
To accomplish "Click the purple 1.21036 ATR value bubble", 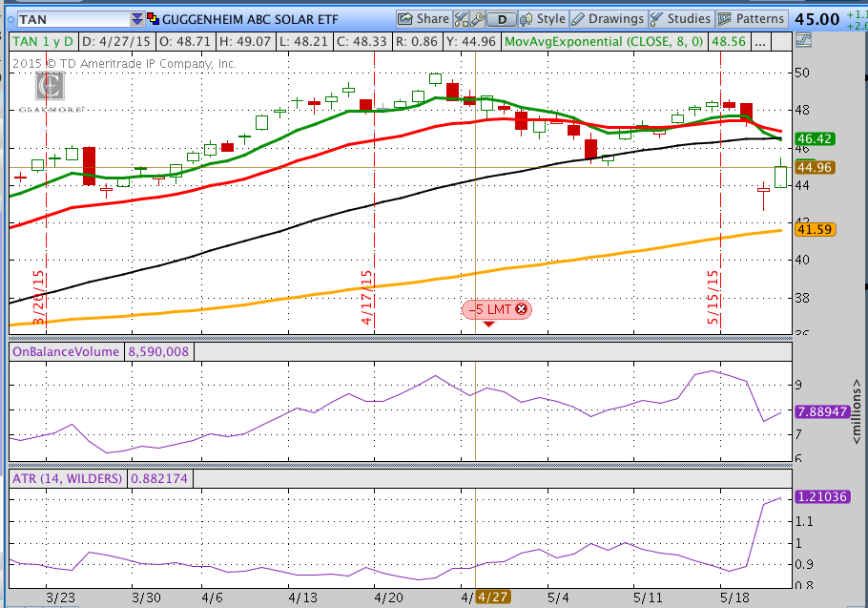I will tap(822, 496).
